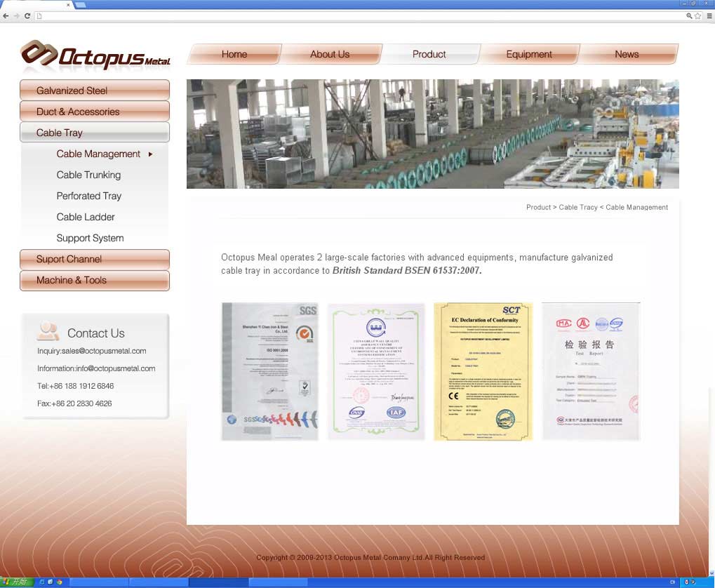Click Cable Management in the breadcrumb
Image resolution: width=715 pixels, height=588 pixels.
pyautogui.click(x=636, y=207)
